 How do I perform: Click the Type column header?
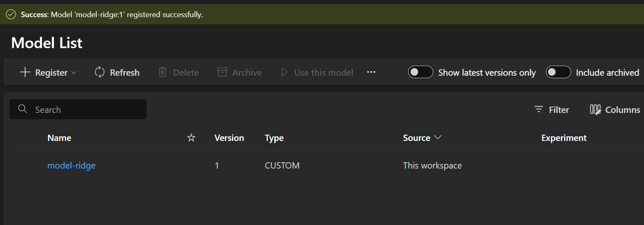point(274,138)
